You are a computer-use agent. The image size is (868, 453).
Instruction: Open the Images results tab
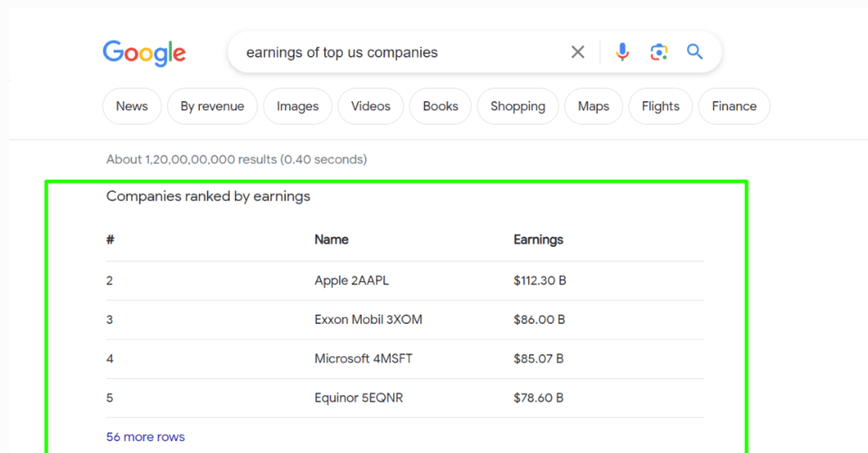(x=297, y=107)
